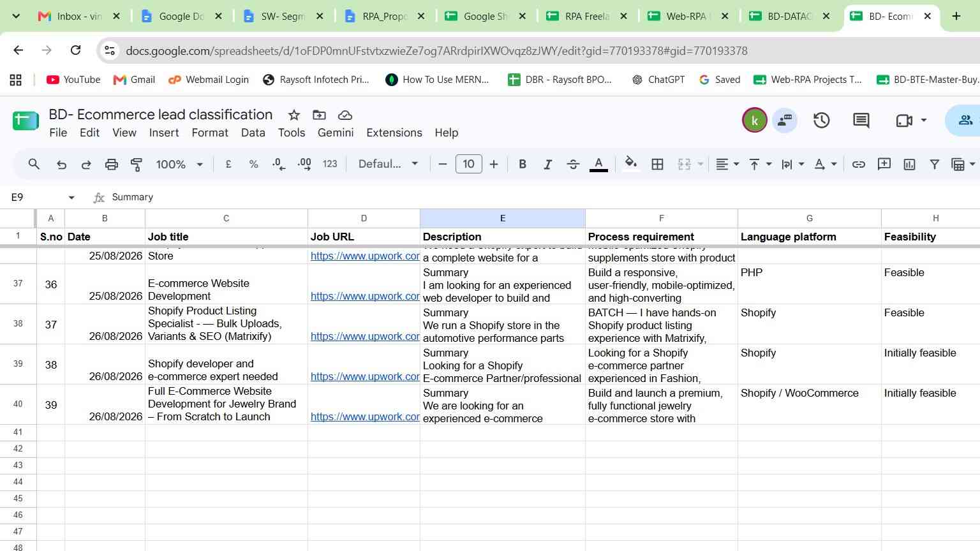Expand the name box dropdown arrow
This screenshot has height=551, width=980.
[71, 198]
